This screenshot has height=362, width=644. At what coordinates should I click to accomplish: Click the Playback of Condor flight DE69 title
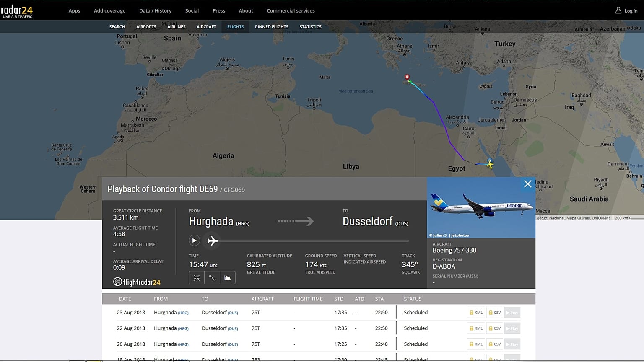162,189
